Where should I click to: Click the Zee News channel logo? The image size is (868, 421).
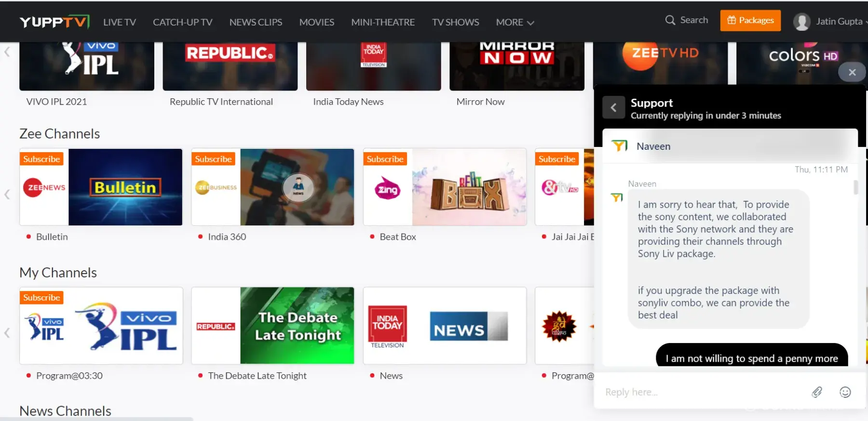44,187
